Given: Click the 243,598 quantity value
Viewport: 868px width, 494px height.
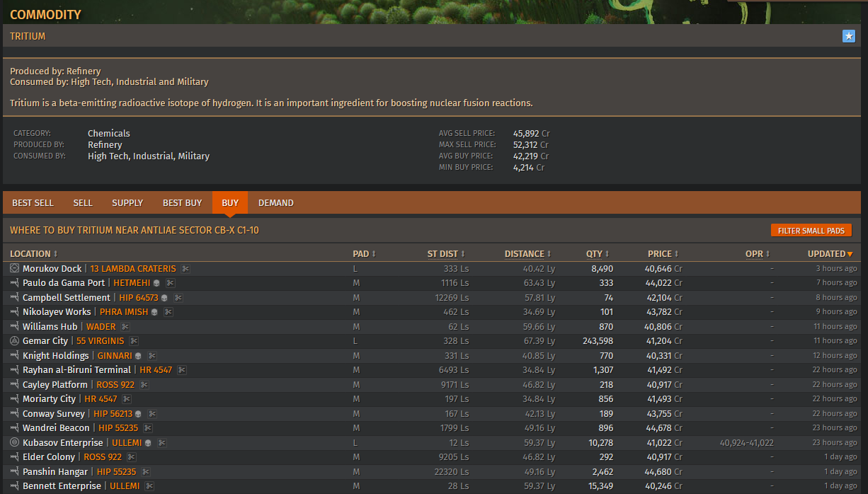Looking at the screenshot, I should 597,341.
